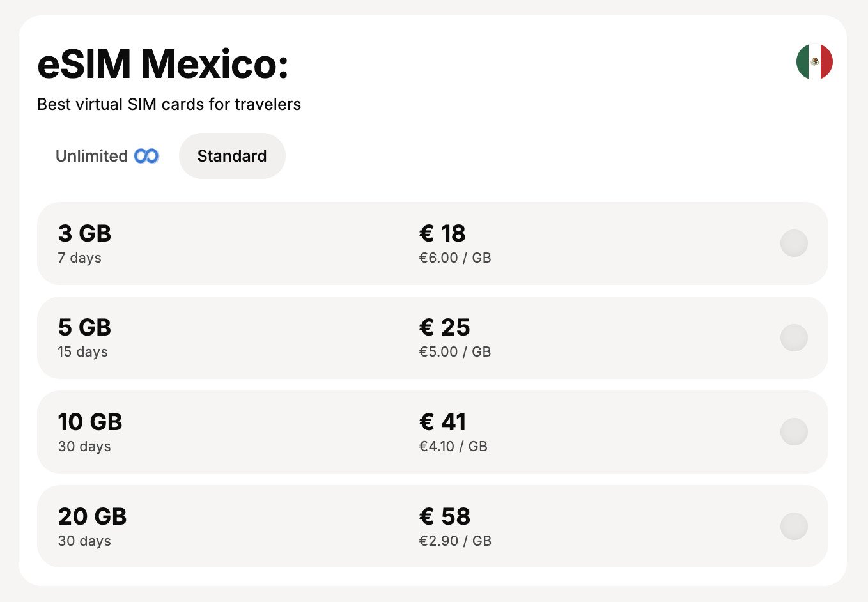Click the € 18 price
This screenshot has height=602, width=868.
click(x=442, y=233)
